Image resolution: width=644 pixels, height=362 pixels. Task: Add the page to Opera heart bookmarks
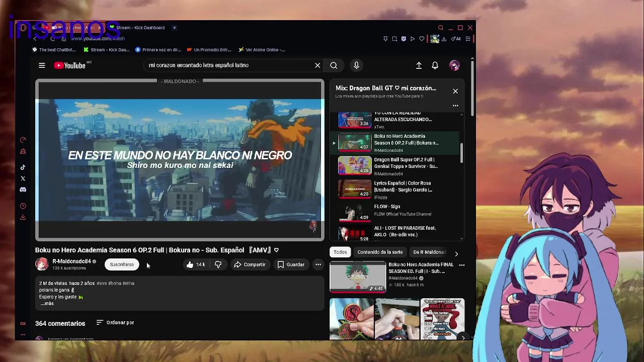pyautogui.click(x=422, y=39)
